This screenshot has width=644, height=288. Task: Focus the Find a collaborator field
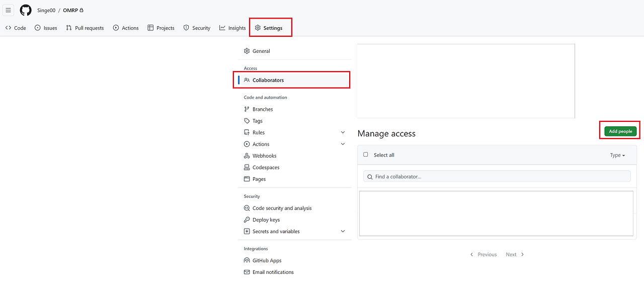pos(497,176)
